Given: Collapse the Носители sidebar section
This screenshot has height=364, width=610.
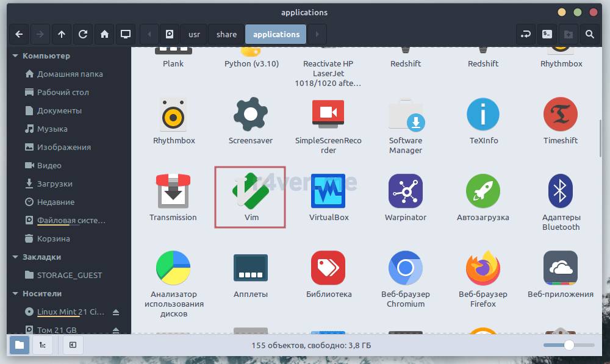Looking at the screenshot, I should point(15,294).
